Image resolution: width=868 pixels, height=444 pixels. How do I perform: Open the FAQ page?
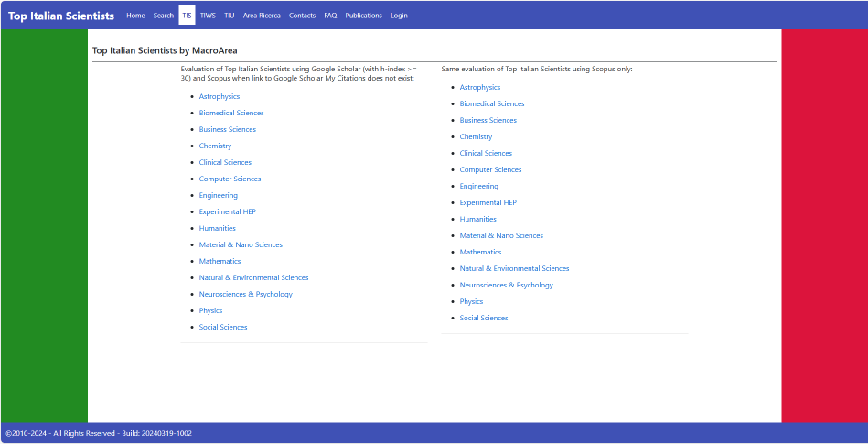[330, 16]
